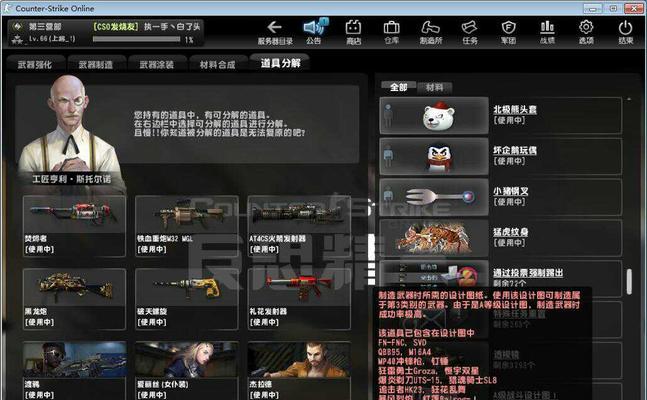647x400 pixels.
Task: Switch to the 材料合成 tab
Action: 217,64
